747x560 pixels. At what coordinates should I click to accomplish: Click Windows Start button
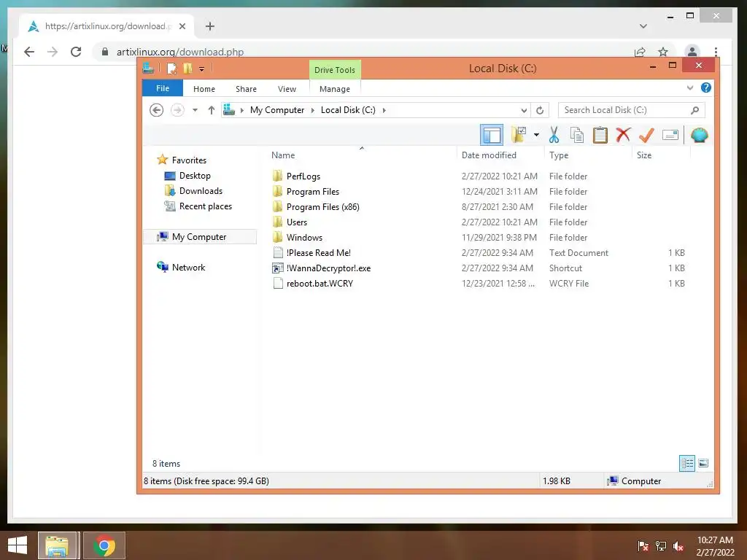coord(18,545)
